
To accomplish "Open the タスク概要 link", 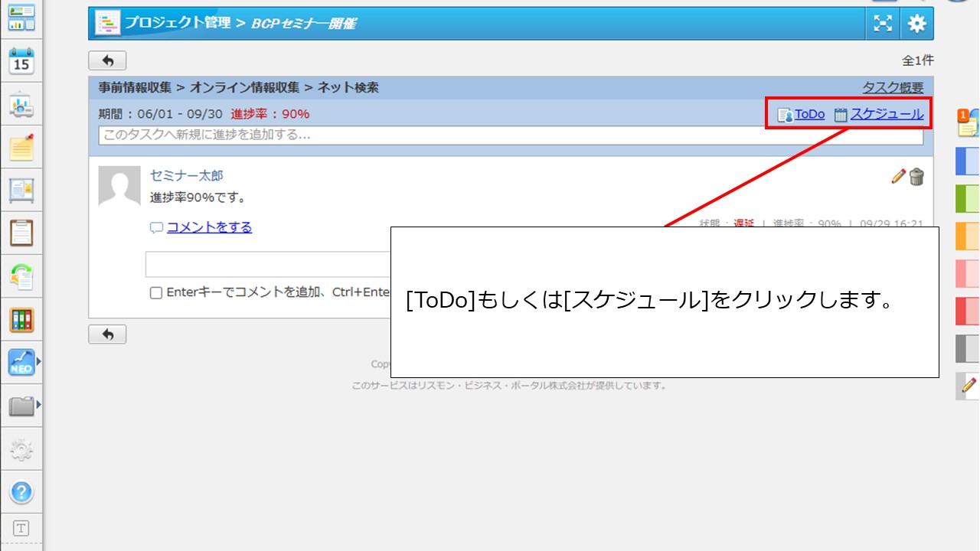I will click(x=893, y=88).
